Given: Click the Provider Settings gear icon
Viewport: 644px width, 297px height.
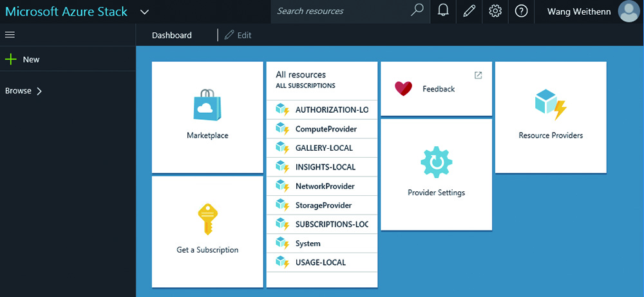Looking at the screenshot, I should (x=436, y=162).
